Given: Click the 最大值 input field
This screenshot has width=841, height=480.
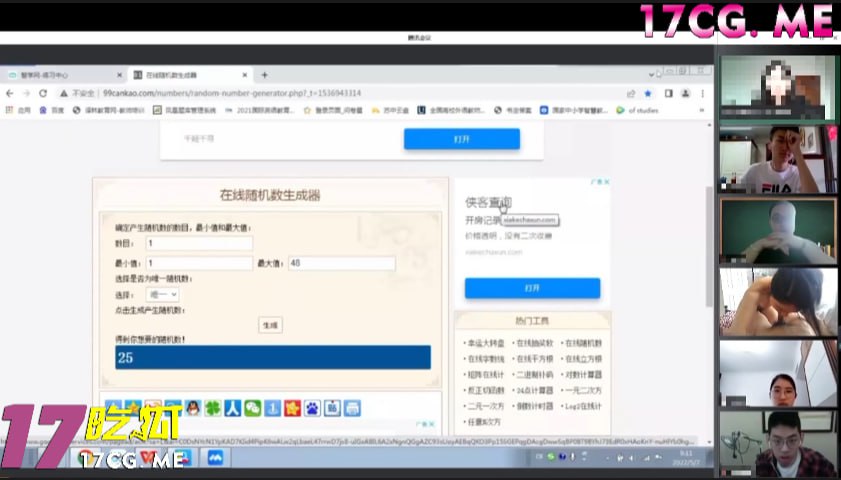Looking at the screenshot, I should point(340,263).
